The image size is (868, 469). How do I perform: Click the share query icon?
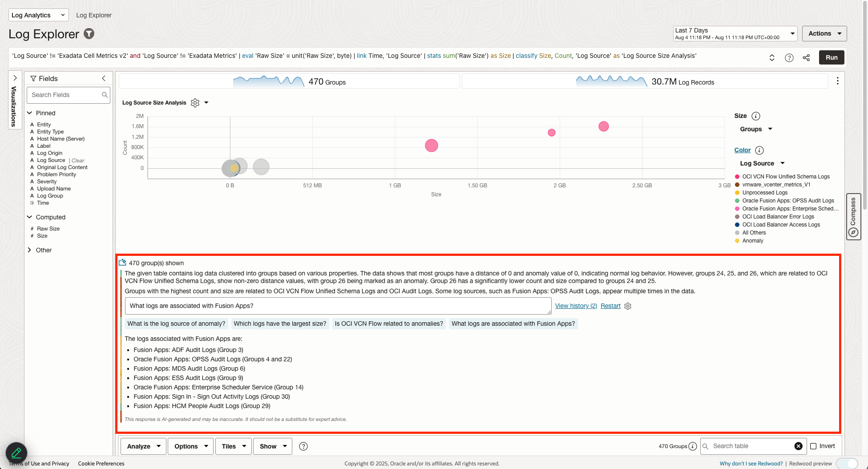[x=806, y=57]
